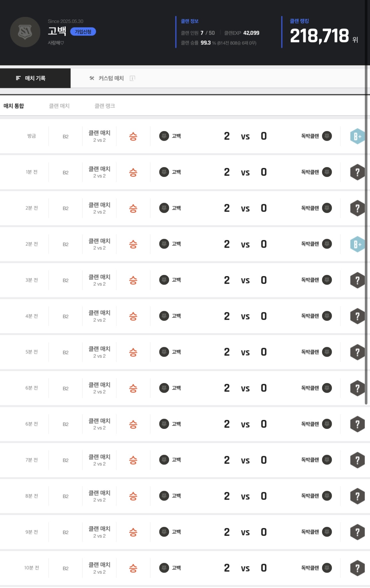The width and height of the screenshot is (370, 588).
Task: Select the 클랜 매치 filter
Action: 59,106
